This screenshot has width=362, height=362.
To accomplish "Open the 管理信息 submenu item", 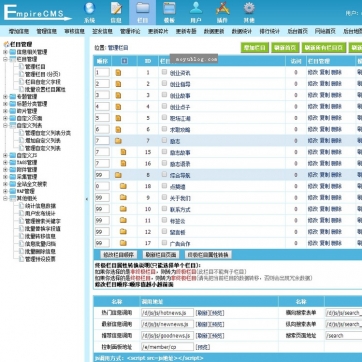I will (x=47, y=31).
